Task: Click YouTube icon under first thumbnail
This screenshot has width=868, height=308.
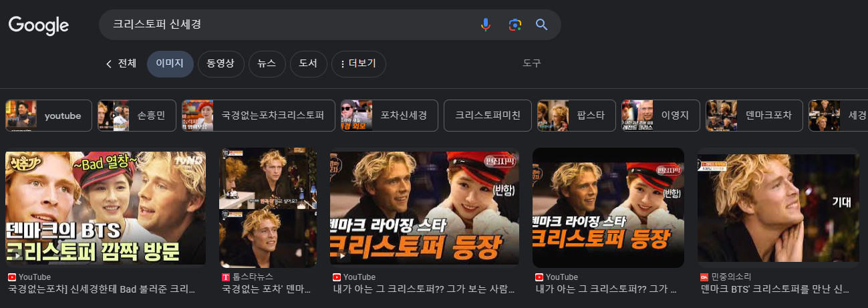Action: 11,277
